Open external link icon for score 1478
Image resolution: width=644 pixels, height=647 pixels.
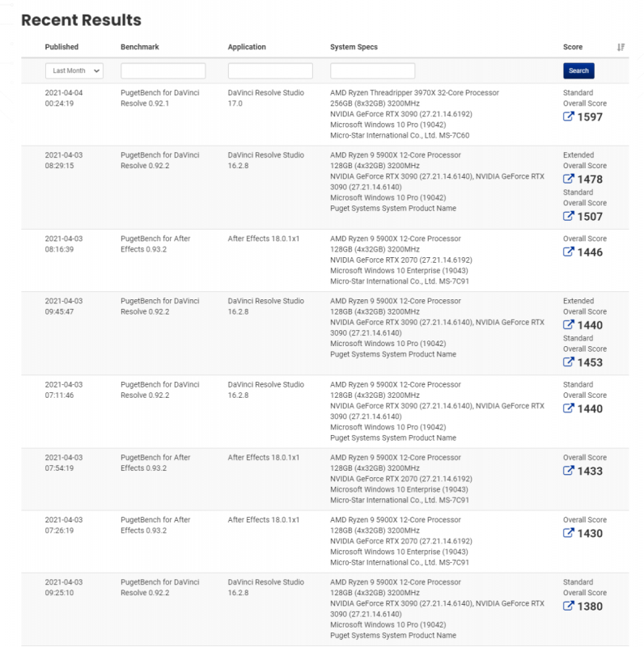[x=568, y=180]
